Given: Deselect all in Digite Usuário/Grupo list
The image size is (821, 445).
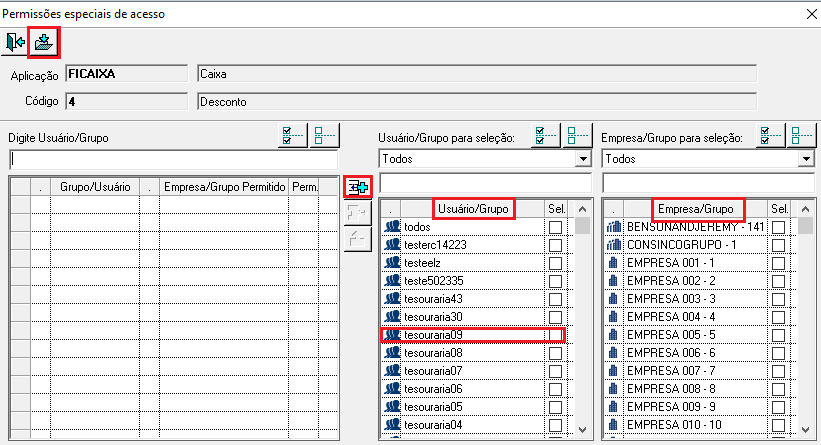Looking at the screenshot, I should pyautogui.click(x=324, y=136).
